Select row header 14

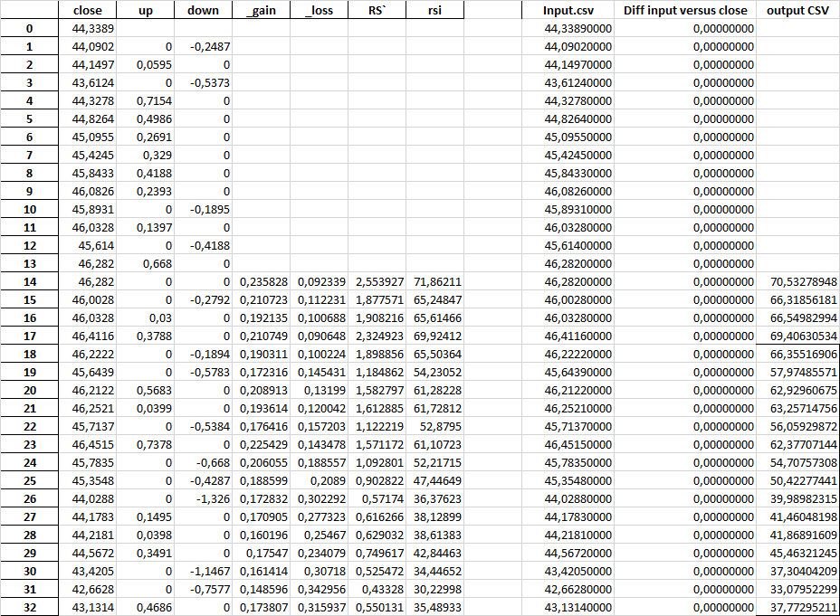30,281
